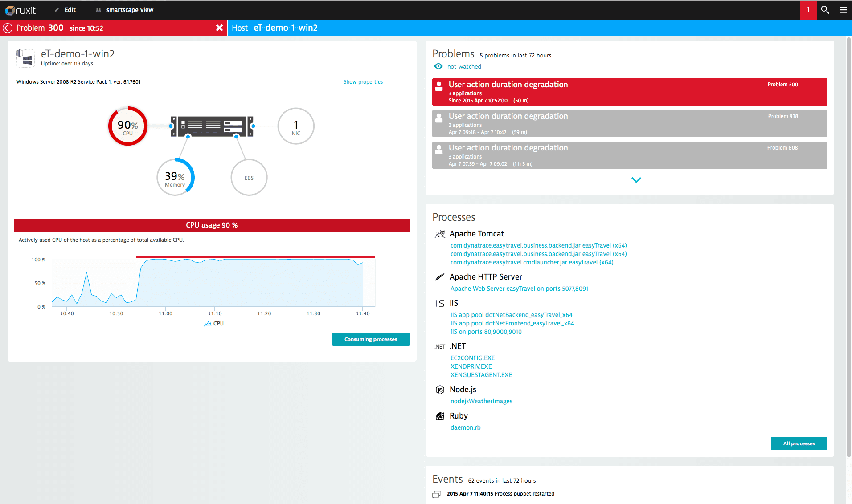Open Consuming processes

[x=371, y=339]
